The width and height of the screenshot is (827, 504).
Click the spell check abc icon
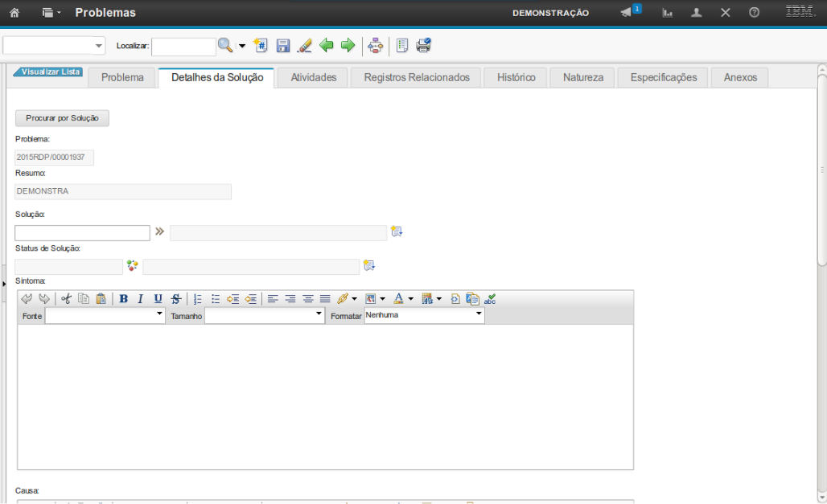pos(490,299)
